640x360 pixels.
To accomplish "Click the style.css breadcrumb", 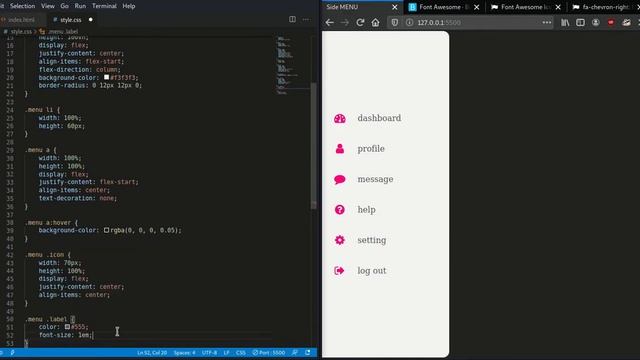I will coord(21,31).
